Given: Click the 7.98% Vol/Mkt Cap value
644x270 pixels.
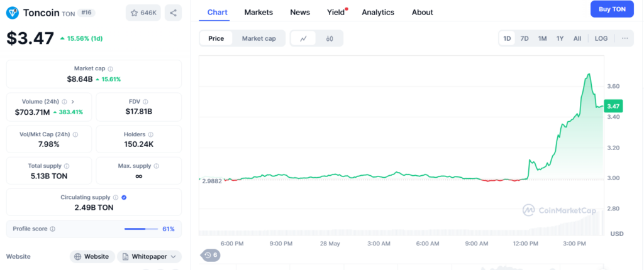Looking at the screenshot, I should coord(49,144).
